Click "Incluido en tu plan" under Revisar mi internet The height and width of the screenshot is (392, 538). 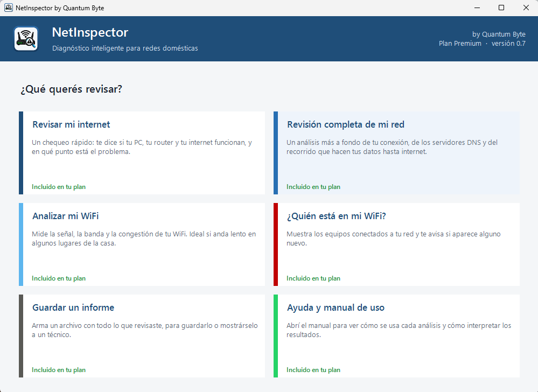pyautogui.click(x=59, y=187)
